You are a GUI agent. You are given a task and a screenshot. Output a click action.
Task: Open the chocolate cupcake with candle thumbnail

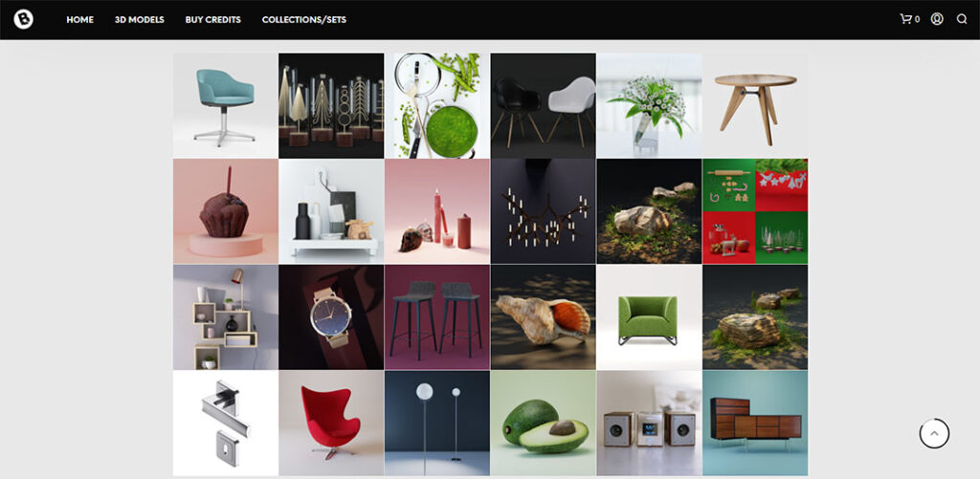coord(226,211)
